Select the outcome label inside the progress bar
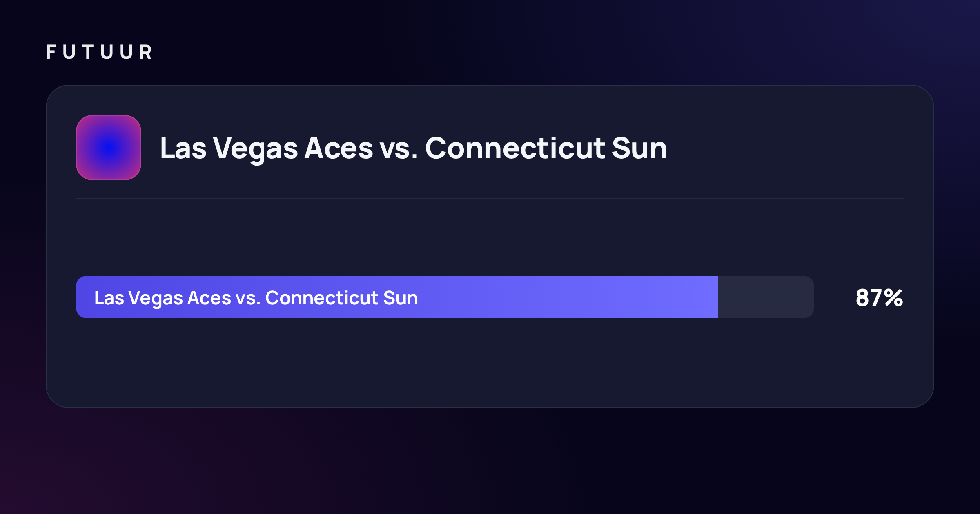 pos(256,298)
